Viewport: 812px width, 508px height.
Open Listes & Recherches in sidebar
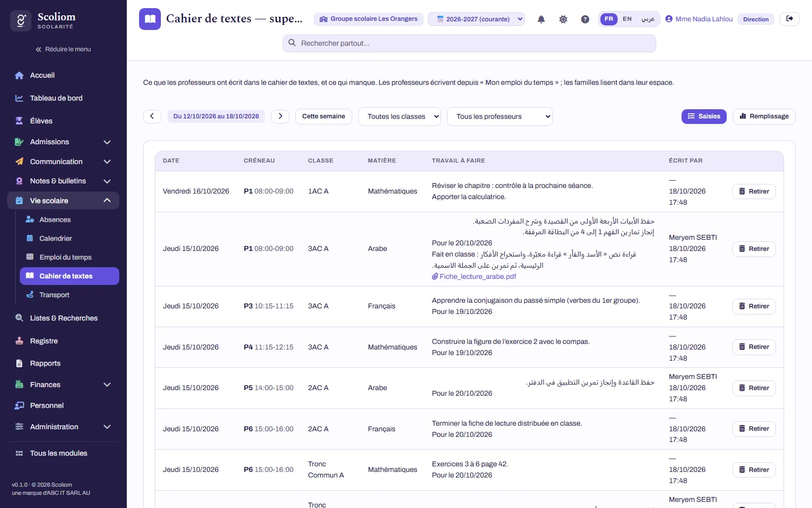click(63, 318)
